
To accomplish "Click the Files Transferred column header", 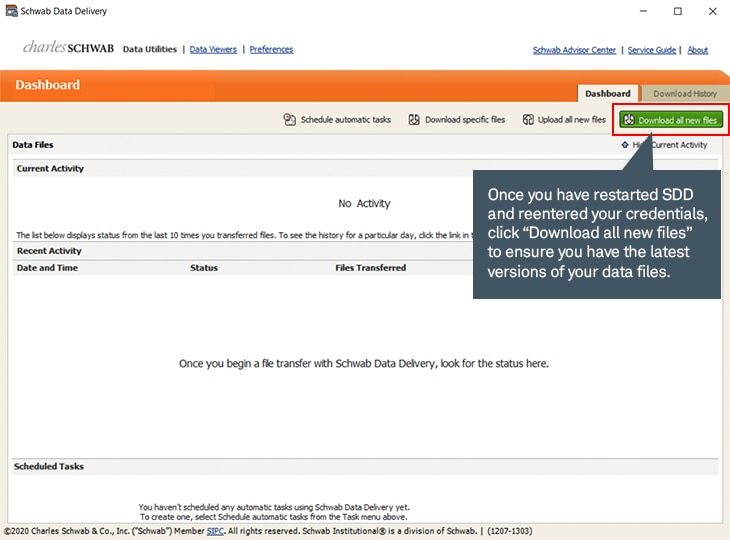I will point(371,268).
